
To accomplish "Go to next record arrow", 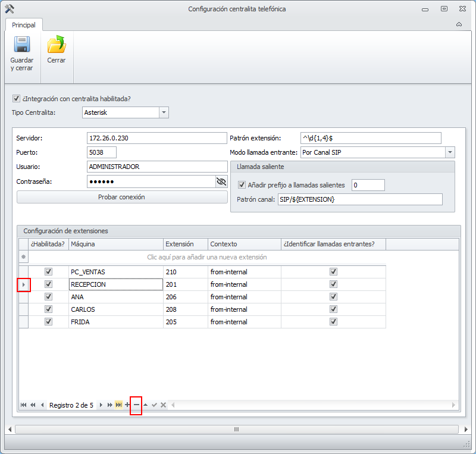I will [x=101, y=405].
